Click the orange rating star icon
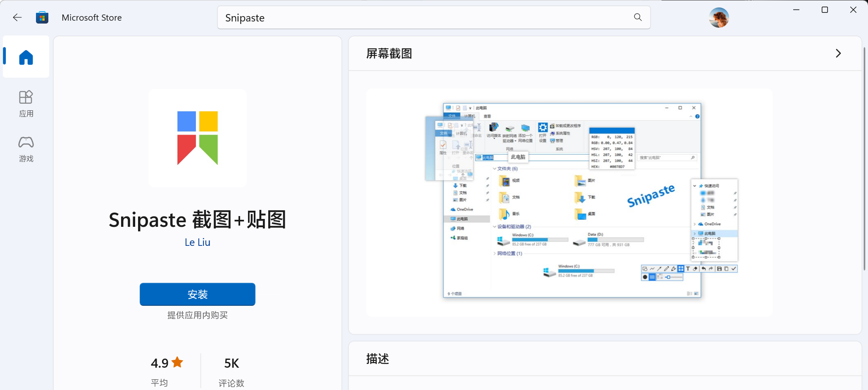 coord(177,362)
